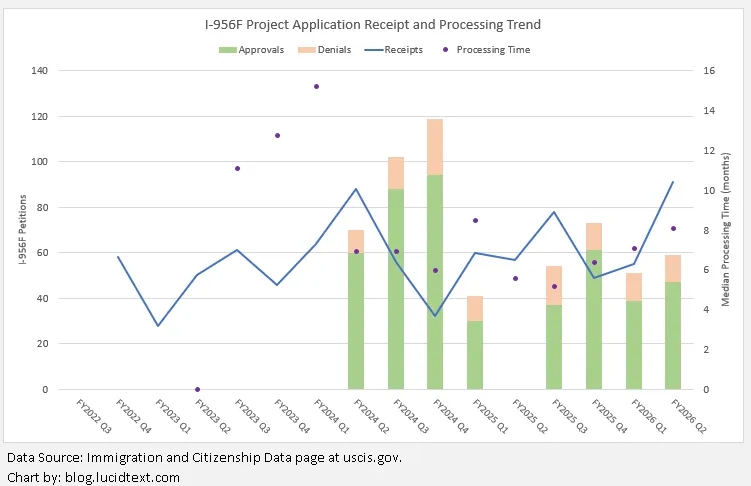
Task: Click the 120 label on left axis
Action: click(x=39, y=116)
